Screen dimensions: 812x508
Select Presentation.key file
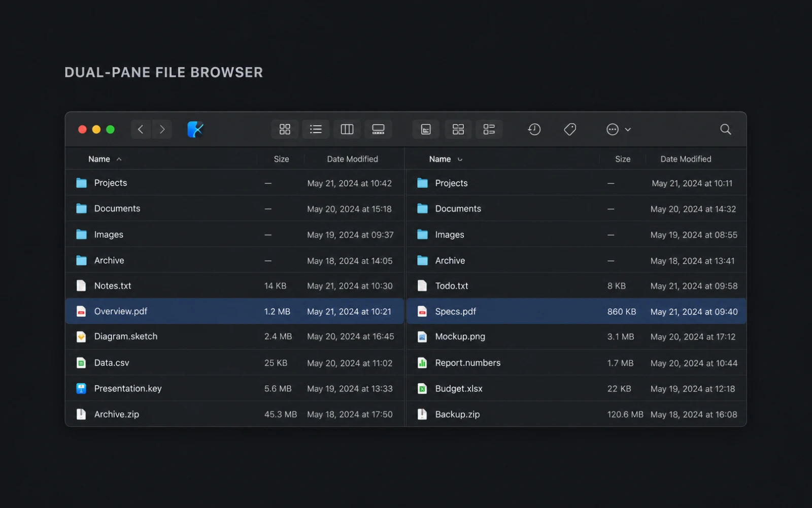234,389
